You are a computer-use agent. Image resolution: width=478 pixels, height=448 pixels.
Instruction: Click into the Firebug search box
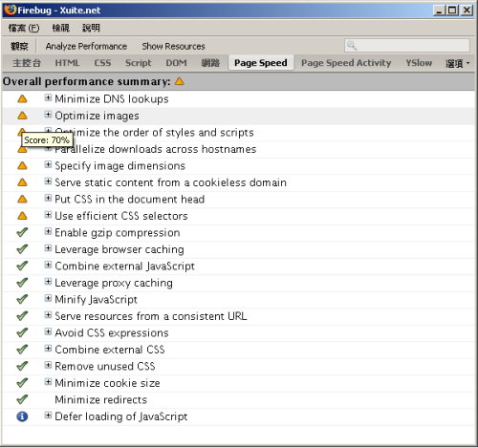pos(407,46)
